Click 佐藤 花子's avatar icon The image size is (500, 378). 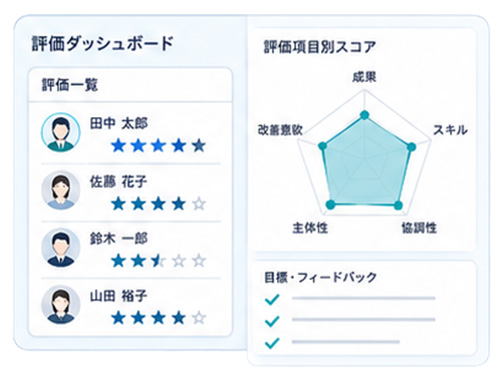pyautogui.click(x=61, y=190)
